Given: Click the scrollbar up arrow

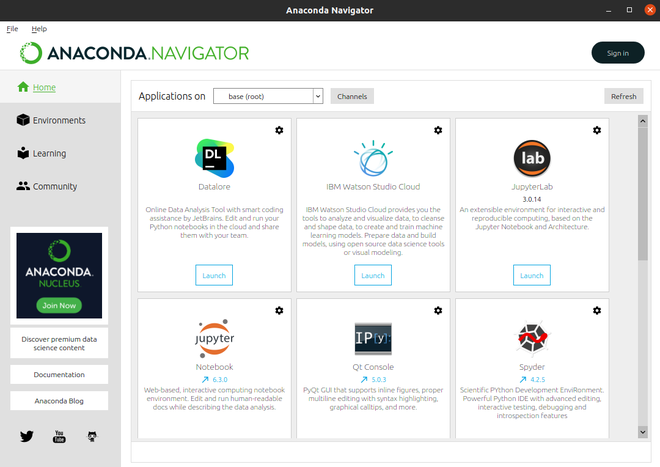Looking at the screenshot, I should [643, 121].
